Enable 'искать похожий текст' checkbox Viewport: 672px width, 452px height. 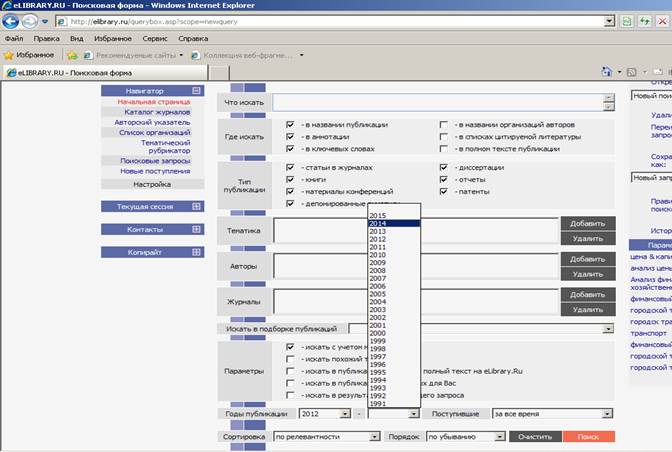point(290,359)
